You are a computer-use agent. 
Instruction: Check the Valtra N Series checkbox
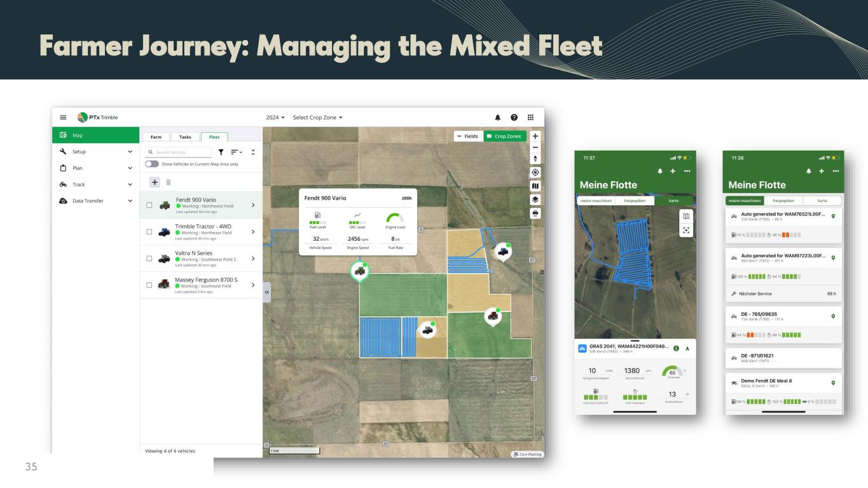pyautogui.click(x=149, y=259)
